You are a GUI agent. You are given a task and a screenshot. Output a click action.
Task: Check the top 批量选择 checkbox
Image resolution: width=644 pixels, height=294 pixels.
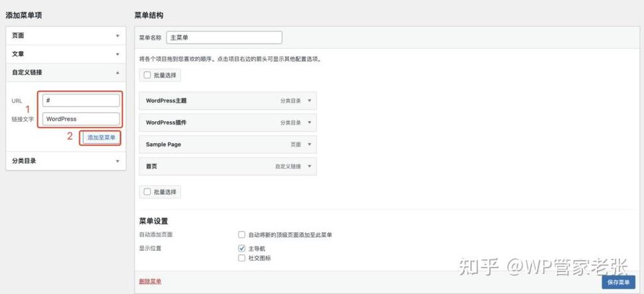(147, 75)
